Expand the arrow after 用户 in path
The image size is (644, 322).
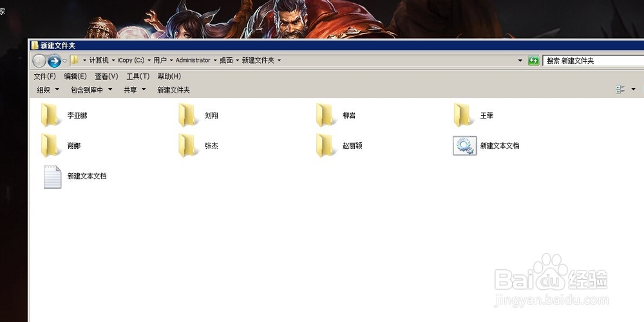pyautogui.click(x=171, y=61)
